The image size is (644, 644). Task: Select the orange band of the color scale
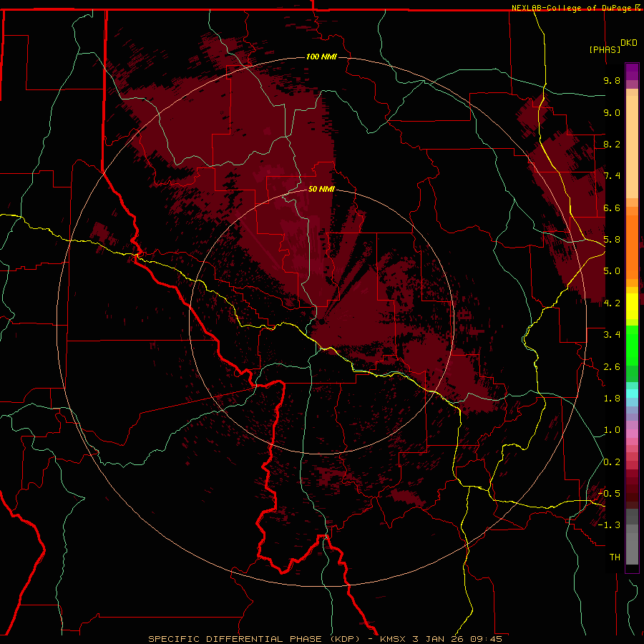[632, 246]
